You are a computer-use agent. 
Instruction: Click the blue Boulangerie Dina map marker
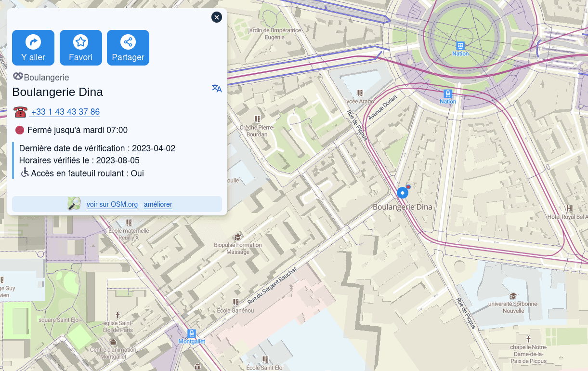(402, 193)
